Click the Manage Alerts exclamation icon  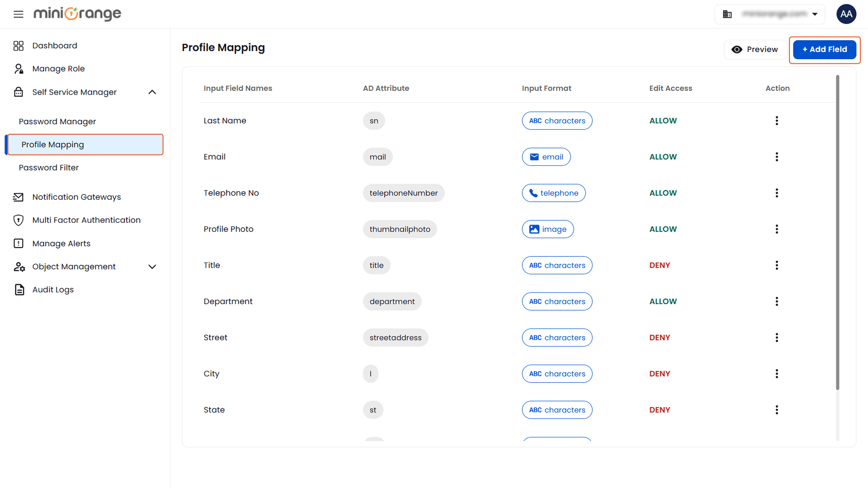click(x=19, y=243)
